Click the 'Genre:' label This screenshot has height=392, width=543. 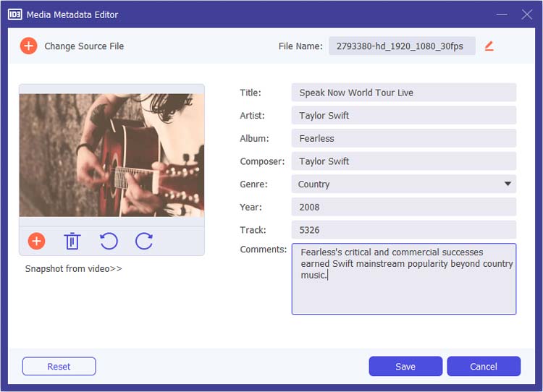(x=253, y=184)
